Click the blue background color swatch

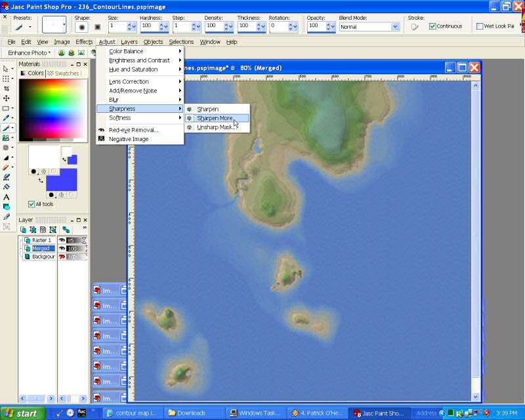(x=61, y=180)
